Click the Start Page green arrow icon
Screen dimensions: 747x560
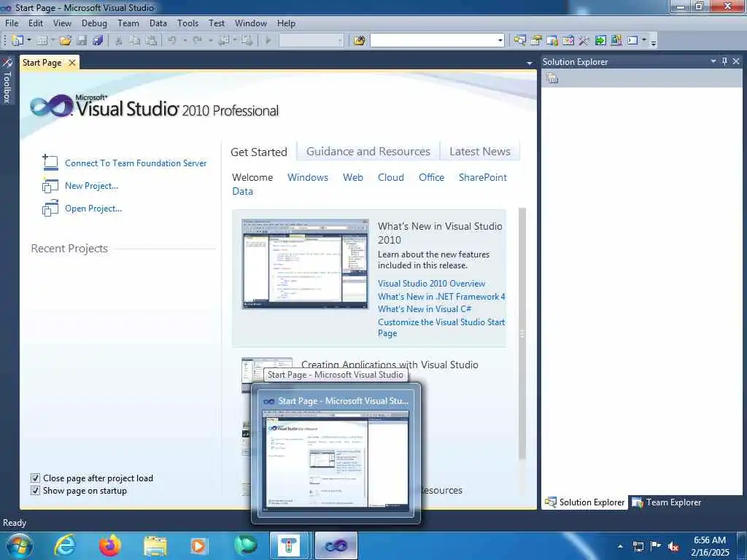[600, 41]
